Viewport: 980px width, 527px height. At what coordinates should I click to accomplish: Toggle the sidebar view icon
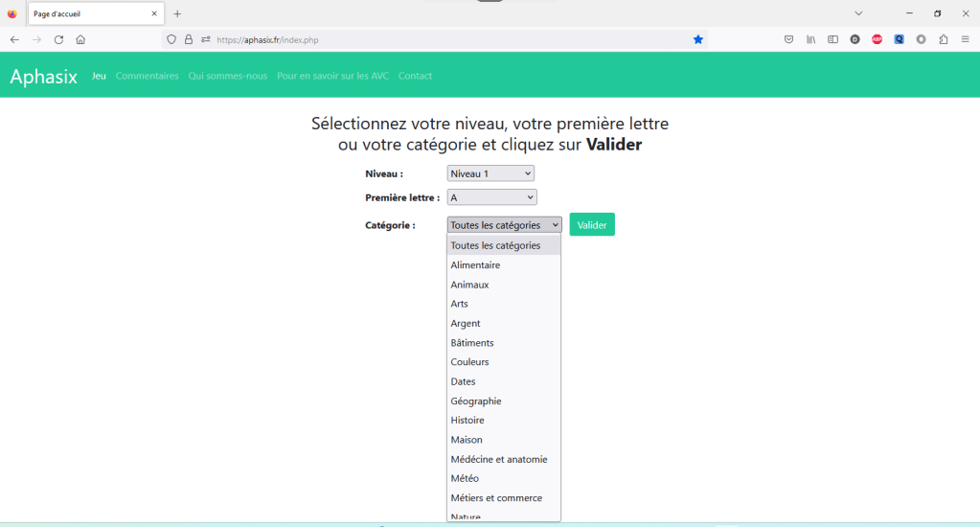click(x=832, y=39)
